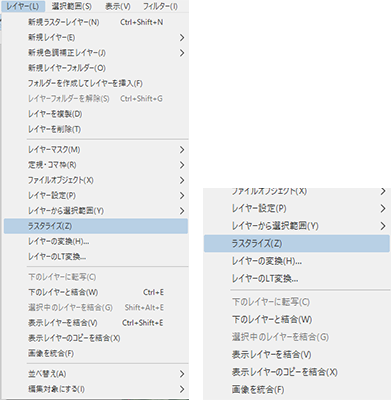
Task: Open レイヤーのLT変換... in the full layer menu
Action: point(96,257)
